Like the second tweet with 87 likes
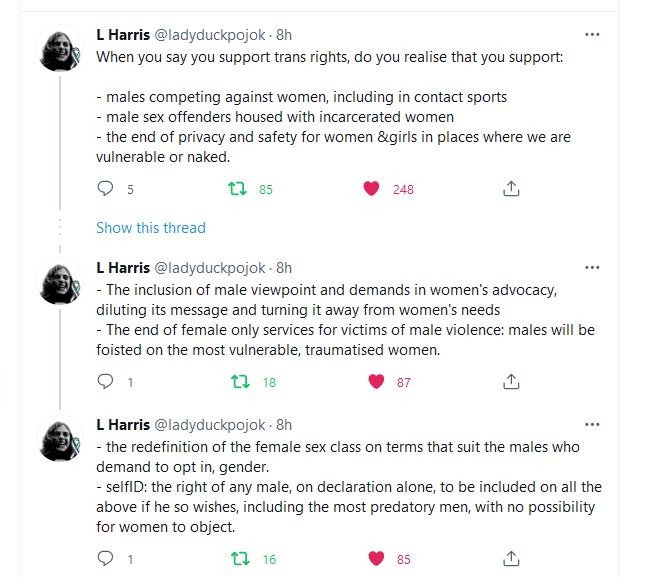This screenshot has width=649, height=577. point(377,381)
